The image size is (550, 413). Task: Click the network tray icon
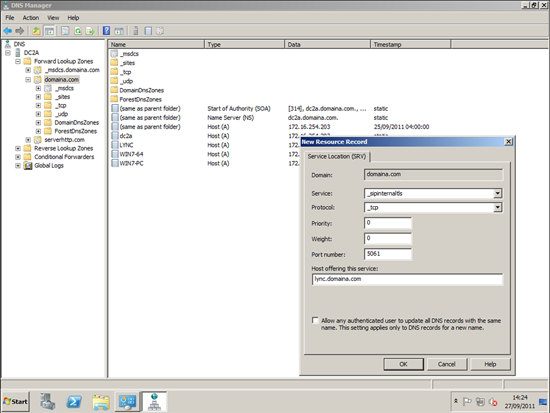480,401
